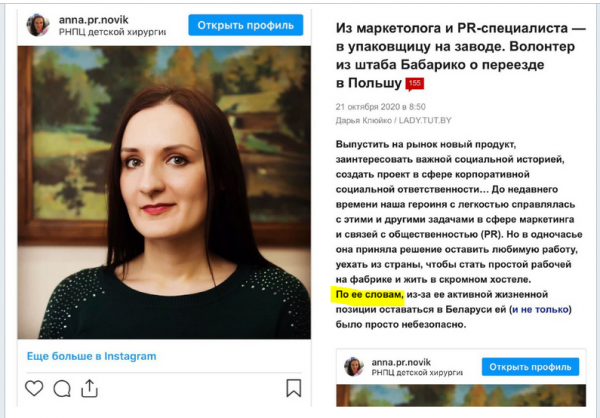
Task: Click the article headline about Бабарико volunteer
Action: click(460, 56)
